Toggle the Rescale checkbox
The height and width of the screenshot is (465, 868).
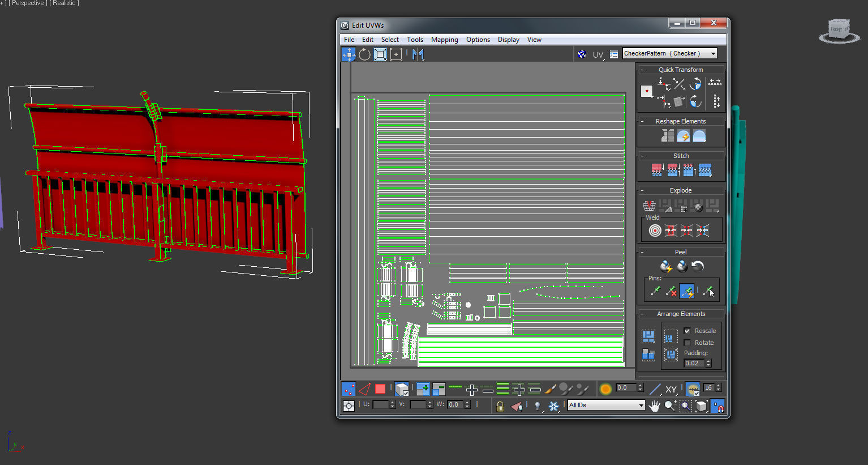coord(687,331)
